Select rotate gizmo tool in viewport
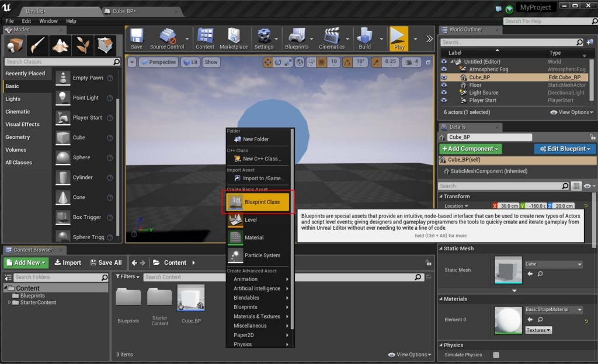This screenshot has width=598, height=364. tap(278, 62)
